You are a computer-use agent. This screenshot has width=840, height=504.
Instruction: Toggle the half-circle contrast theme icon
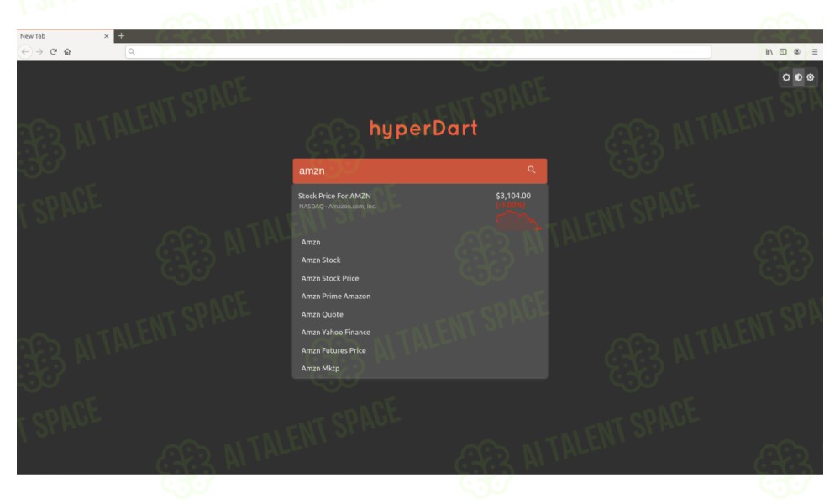pos(798,77)
